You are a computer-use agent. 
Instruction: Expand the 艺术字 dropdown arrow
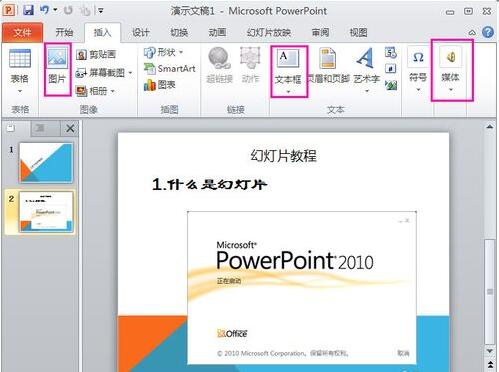(367, 91)
